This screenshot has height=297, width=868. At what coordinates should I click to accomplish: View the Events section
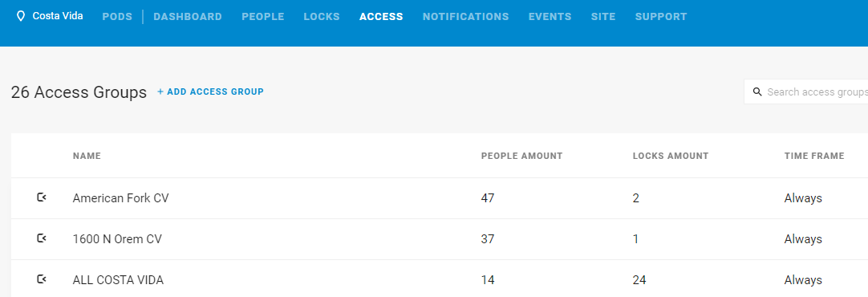tap(550, 17)
